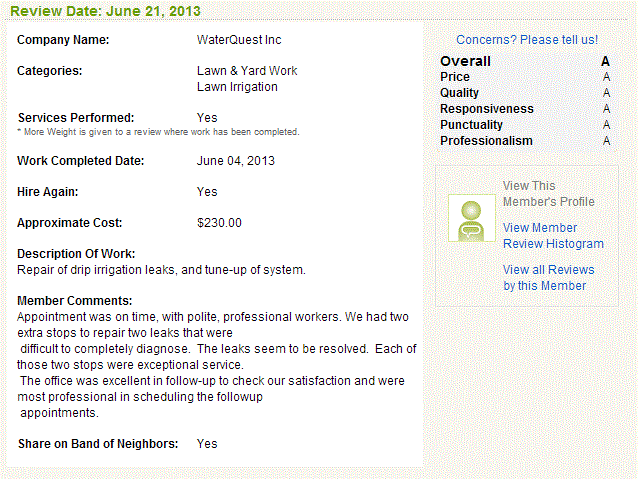Click View This Member's Profile text
Screen dimensions: 638x479
click(x=548, y=194)
